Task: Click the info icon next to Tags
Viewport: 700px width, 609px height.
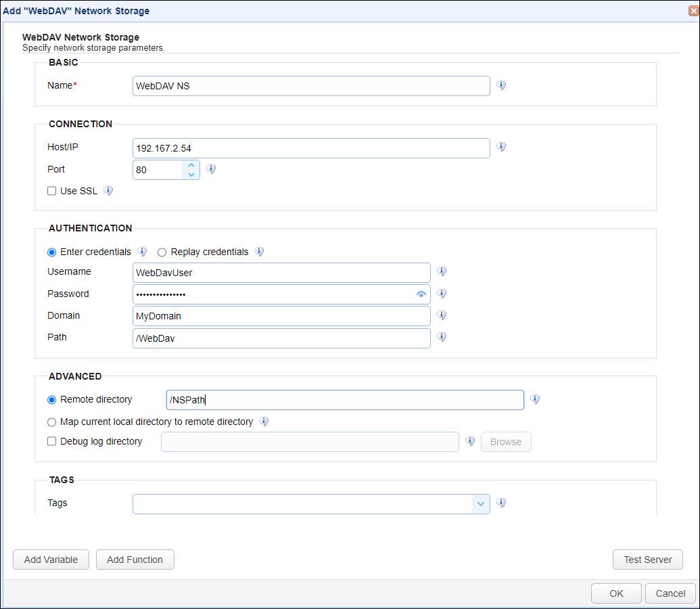Action: click(501, 503)
